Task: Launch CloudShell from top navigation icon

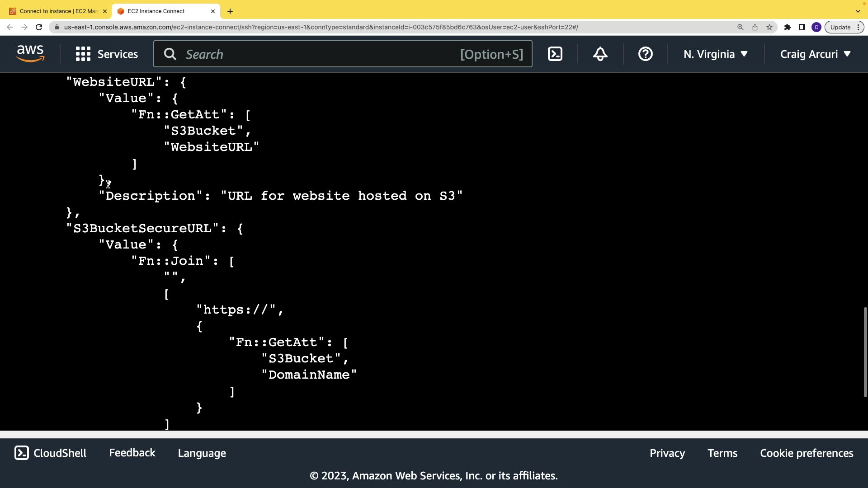Action: tap(555, 54)
